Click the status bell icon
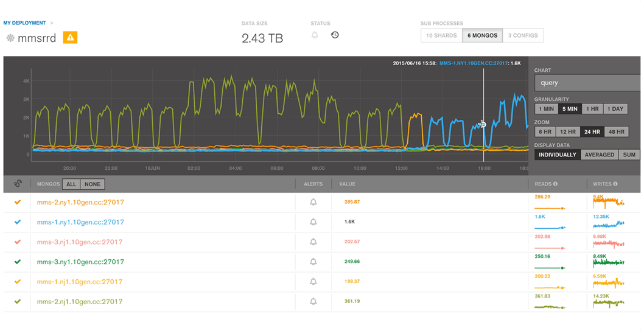The image size is (644, 331). coord(315,35)
